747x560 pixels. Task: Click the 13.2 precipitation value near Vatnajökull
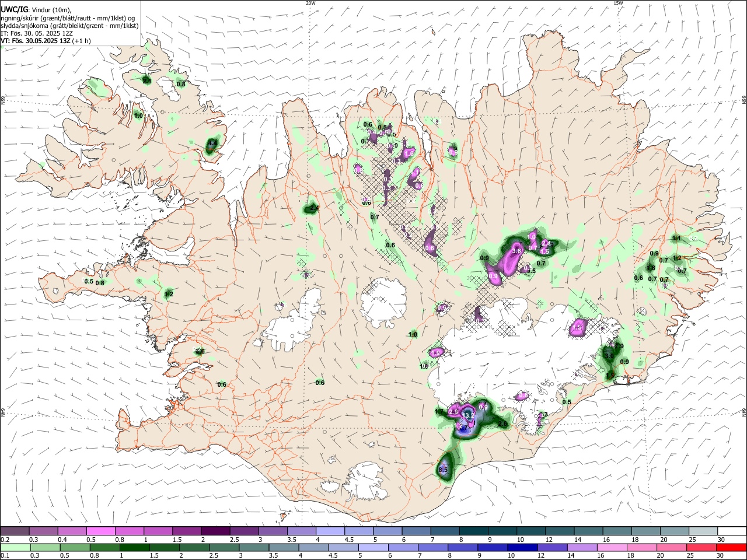pyautogui.click(x=467, y=415)
